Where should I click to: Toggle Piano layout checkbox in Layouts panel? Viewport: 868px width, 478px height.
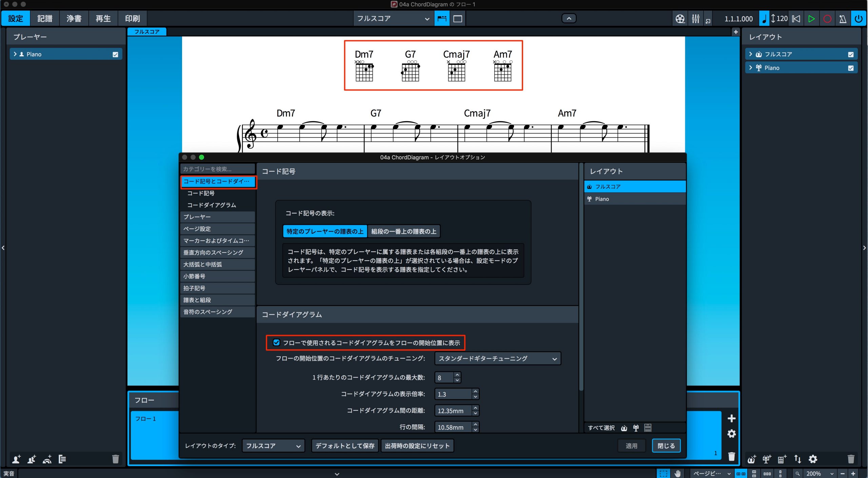click(851, 68)
